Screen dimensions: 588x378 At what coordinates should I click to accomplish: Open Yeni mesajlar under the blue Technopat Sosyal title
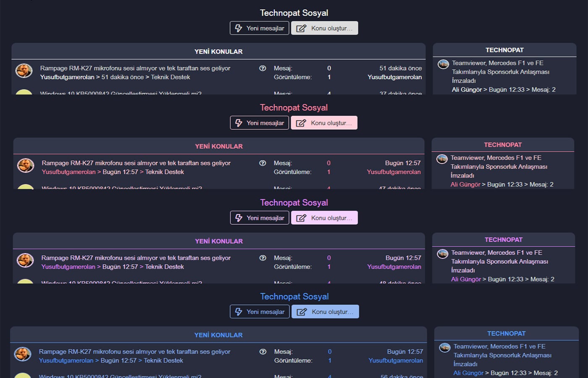click(260, 311)
